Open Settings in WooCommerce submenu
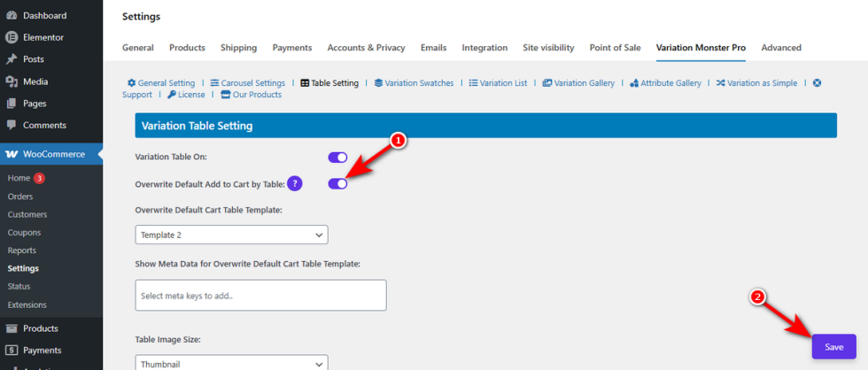This screenshot has width=868, height=370. click(x=23, y=268)
